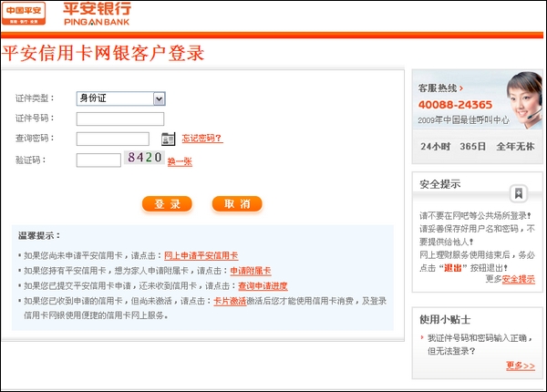The image size is (547, 392).
Task: Click the 使用小贴士 panel title
Action: pos(445,319)
